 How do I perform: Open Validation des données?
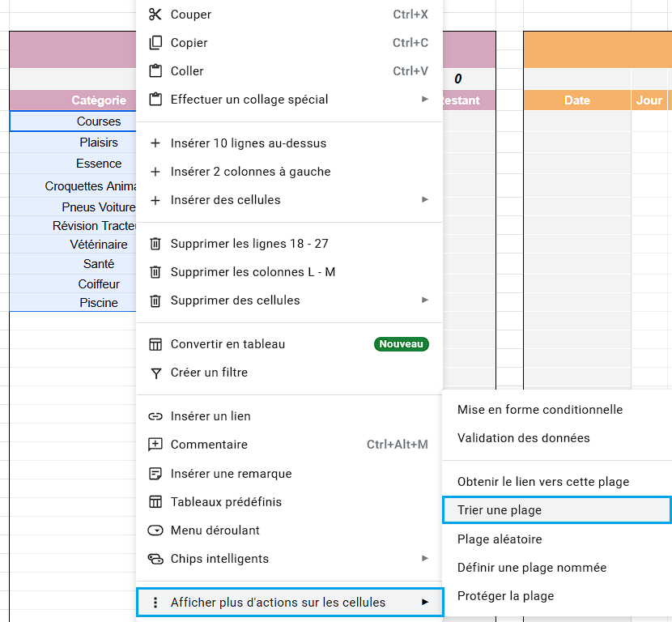point(523,438)
